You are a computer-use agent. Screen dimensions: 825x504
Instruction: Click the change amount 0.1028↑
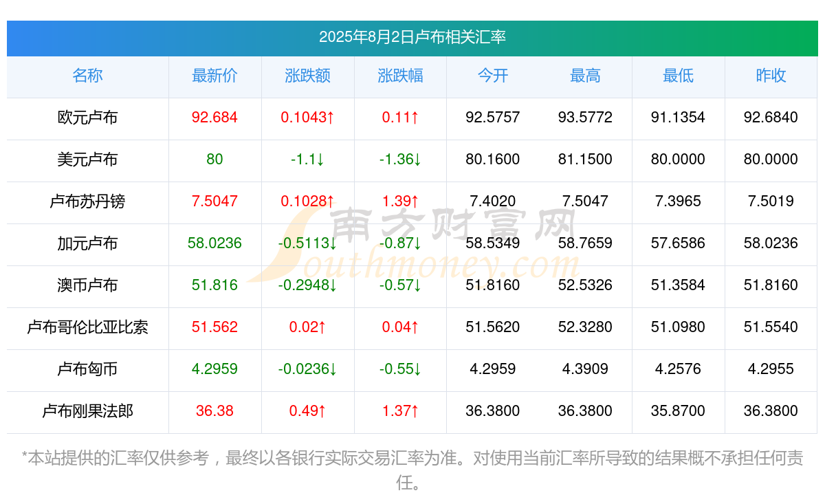(x=307, y=201)
